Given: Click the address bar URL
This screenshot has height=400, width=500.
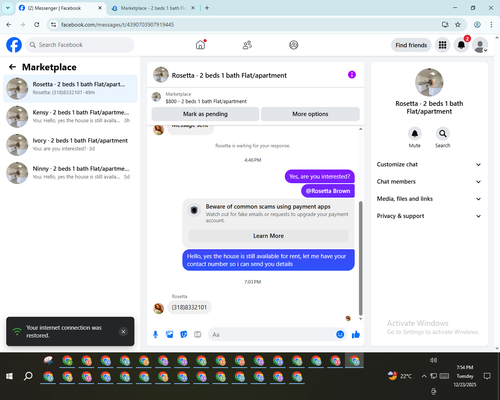Looking at the screenshot, I should 117,25.
